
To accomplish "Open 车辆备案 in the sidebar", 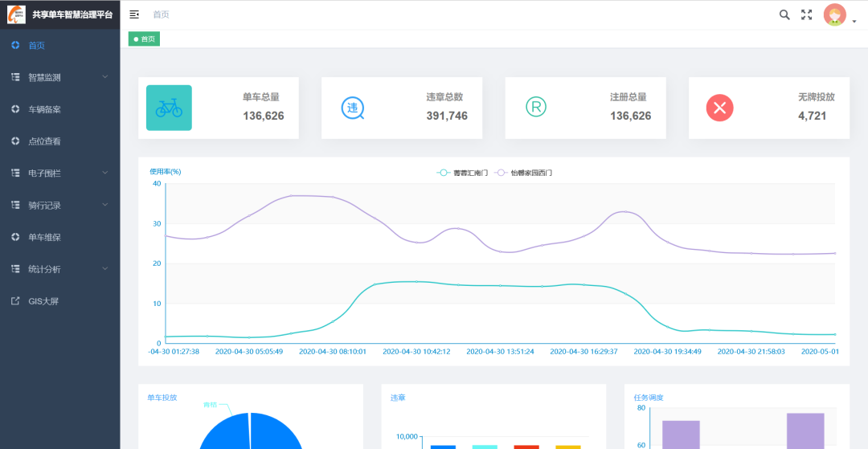I will (59, 109).
